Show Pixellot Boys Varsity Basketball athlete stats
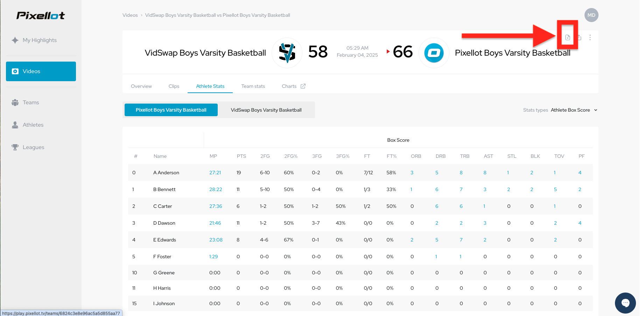644x316 pixels. click(171, 110)
